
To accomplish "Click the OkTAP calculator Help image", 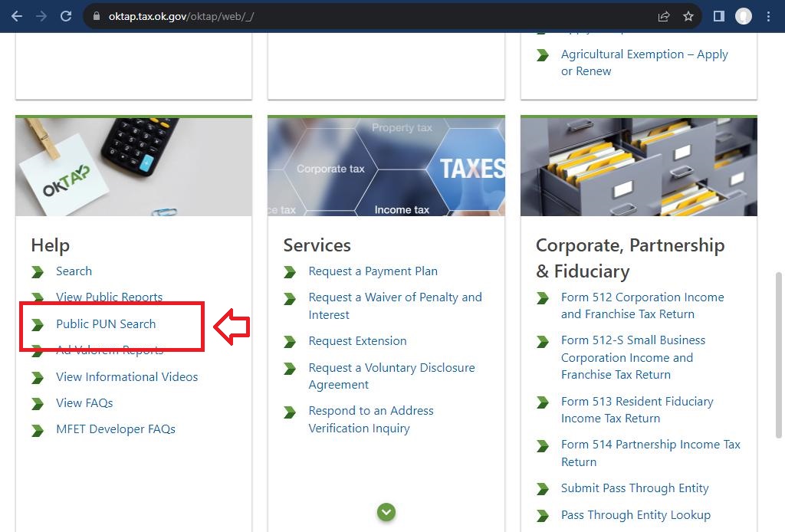I will coord(133,167).
